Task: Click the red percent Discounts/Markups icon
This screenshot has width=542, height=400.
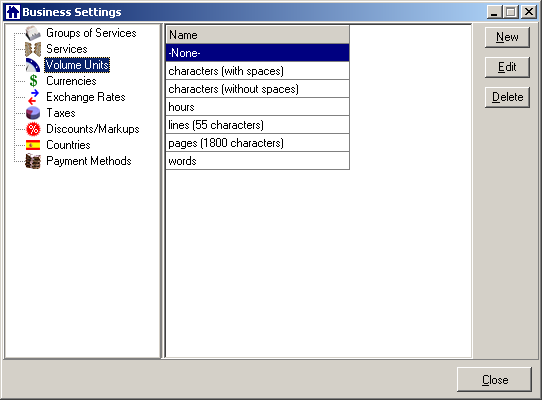Action: pos(33,129)
